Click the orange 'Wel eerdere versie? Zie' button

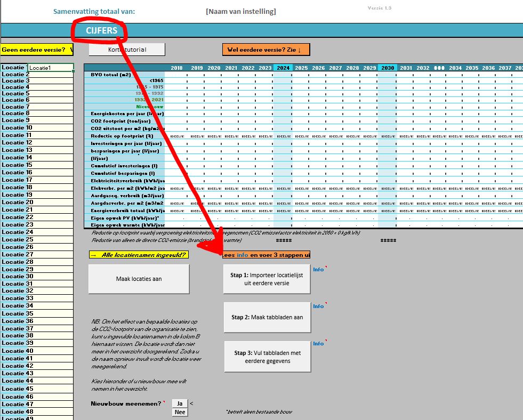point(266,50)
